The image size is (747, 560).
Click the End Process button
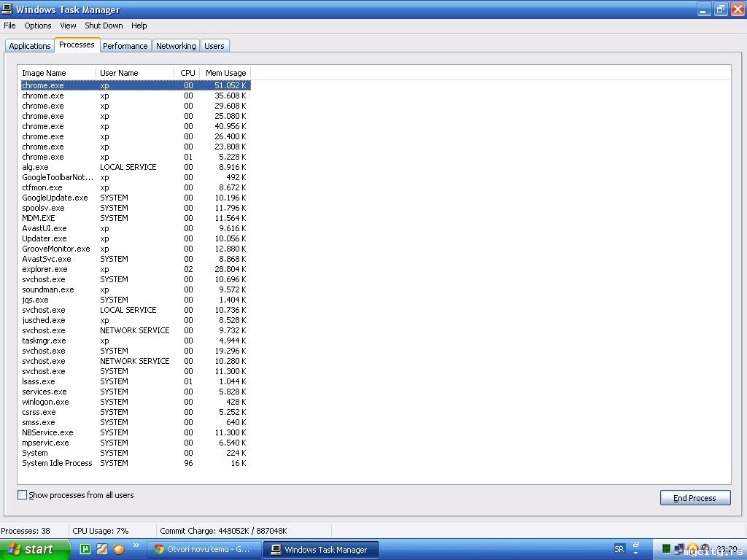pos(695,497)
